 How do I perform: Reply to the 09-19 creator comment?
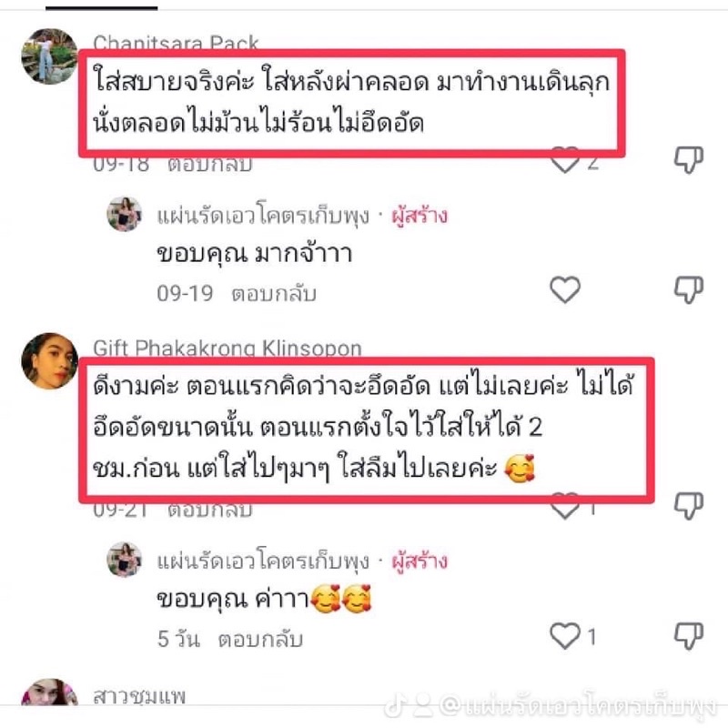click(274, 294)
